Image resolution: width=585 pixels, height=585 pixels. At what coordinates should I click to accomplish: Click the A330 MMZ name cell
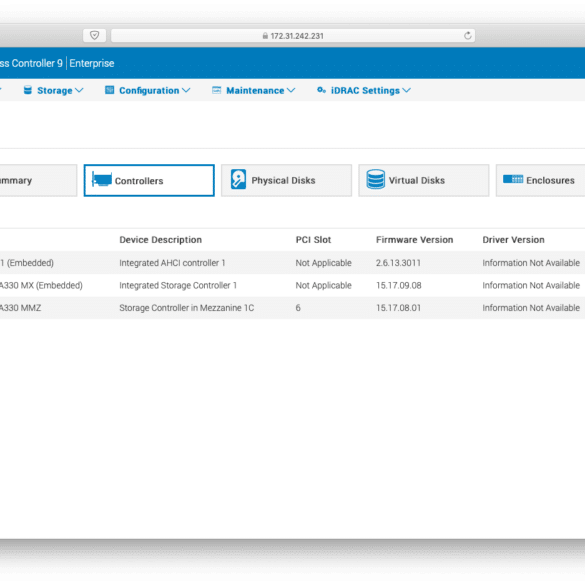pos(21,308)
